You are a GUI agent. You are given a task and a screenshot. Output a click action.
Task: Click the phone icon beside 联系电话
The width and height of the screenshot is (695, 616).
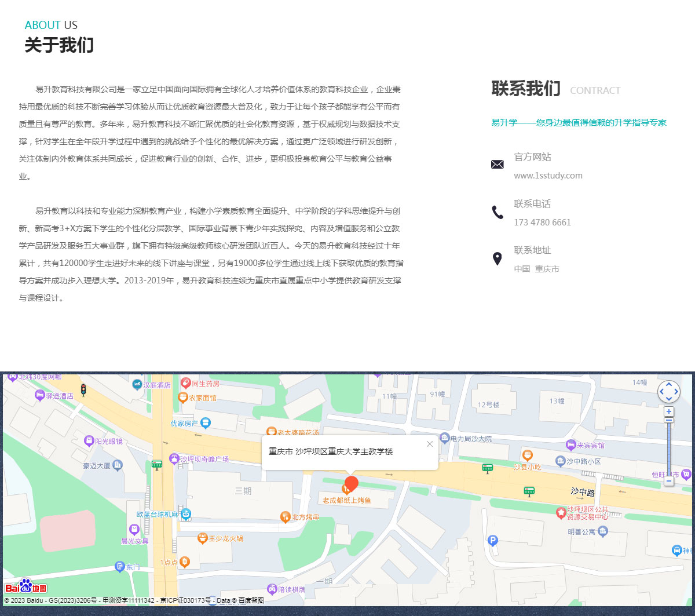click(497, 212)
